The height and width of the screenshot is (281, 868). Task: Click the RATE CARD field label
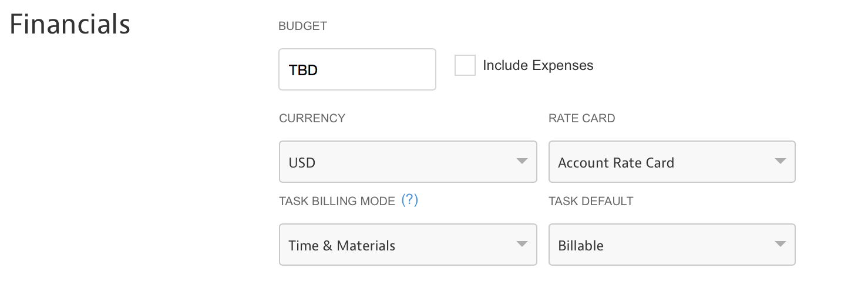coord(581,118)
